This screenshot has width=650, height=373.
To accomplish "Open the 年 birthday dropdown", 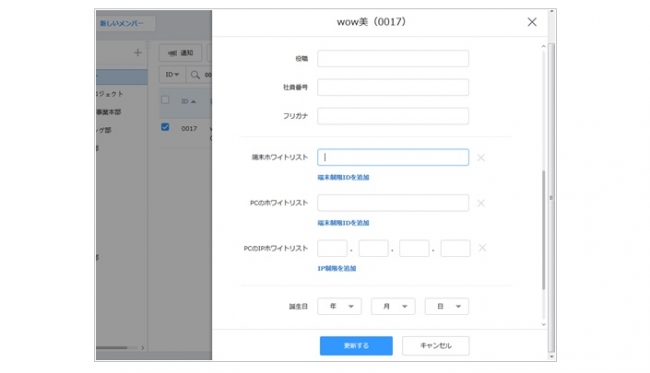I will coord(340,306).
